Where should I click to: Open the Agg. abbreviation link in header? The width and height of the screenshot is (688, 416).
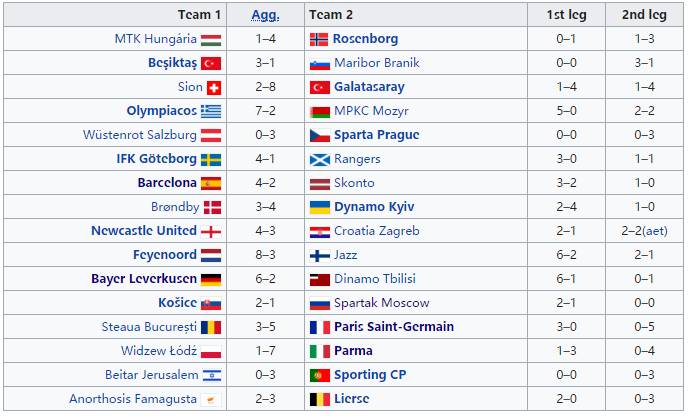[x=265, y=14]
